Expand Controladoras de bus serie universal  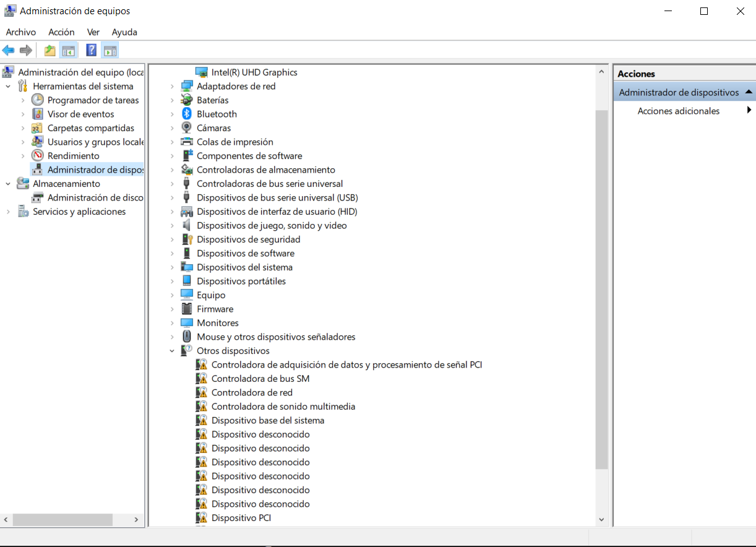tap(173, 184)
